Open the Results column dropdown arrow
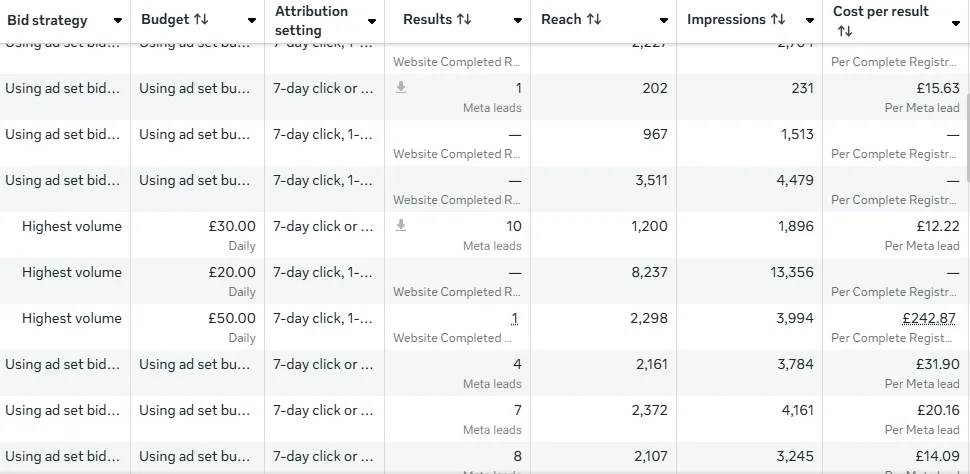970x474 pixels. pos(517,21)
